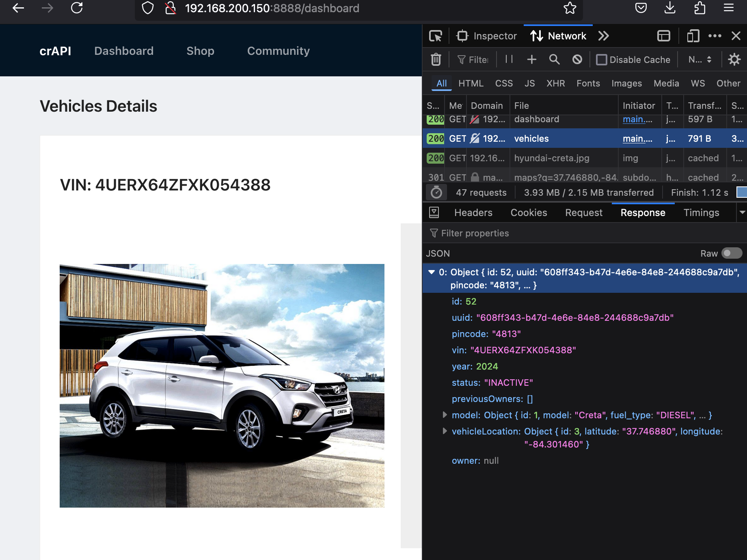747x560 pixels.
Task: Show more DevTools tabs chevron
Action: (x=604, y=36)
